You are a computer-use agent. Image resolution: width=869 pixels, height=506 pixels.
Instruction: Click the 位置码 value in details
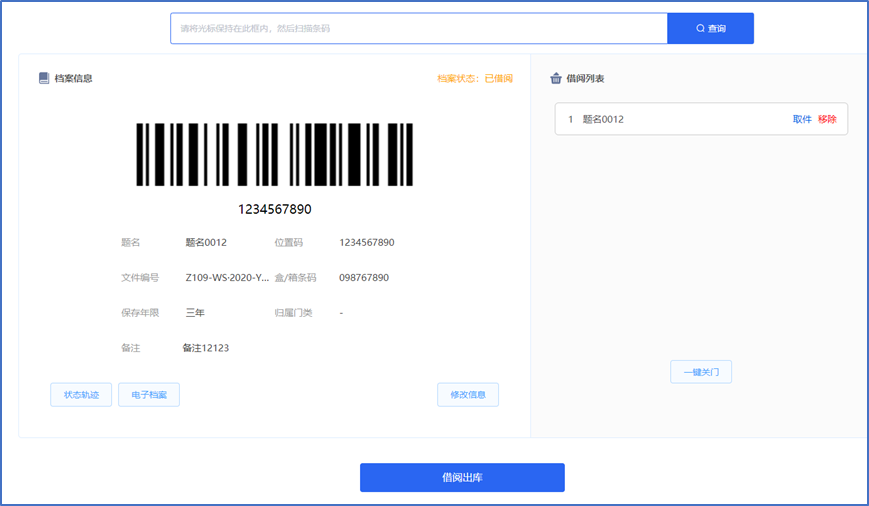point(366,243)
